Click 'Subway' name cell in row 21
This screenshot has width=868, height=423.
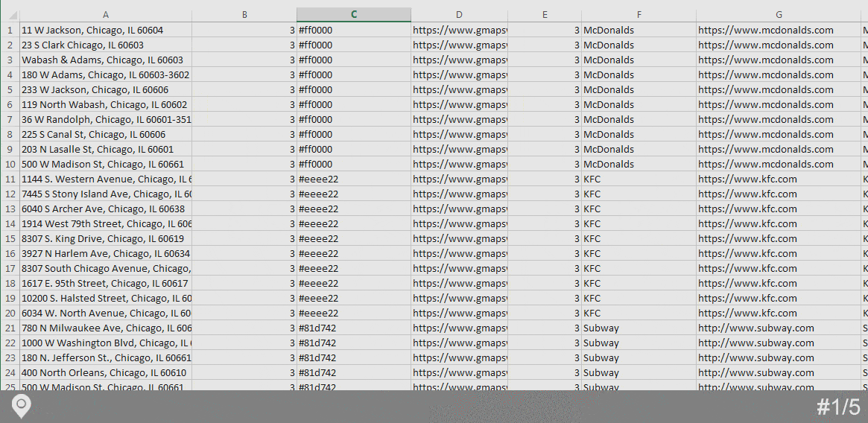[x=639, y=328]
